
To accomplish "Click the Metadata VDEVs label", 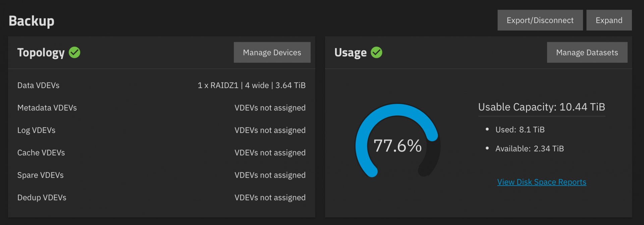I will point(47,108).
